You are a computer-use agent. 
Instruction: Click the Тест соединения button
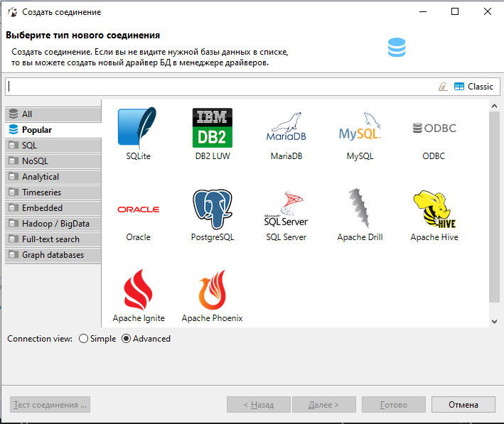point(50,405)
